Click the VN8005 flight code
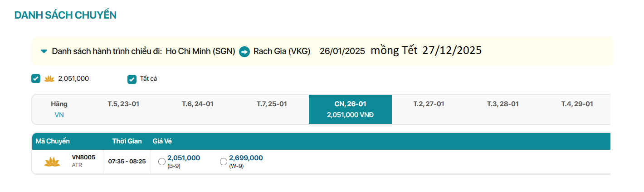The image size is (644, 192). (x=83, y=158)
